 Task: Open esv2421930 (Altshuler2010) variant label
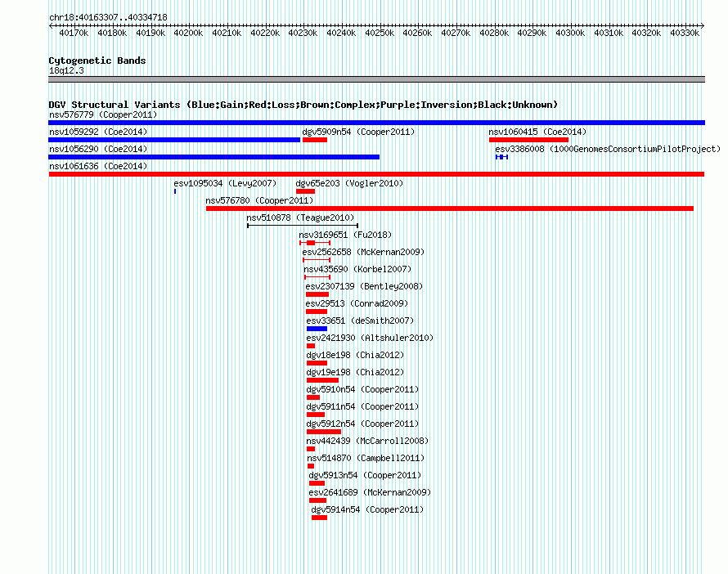coord(370,338)
